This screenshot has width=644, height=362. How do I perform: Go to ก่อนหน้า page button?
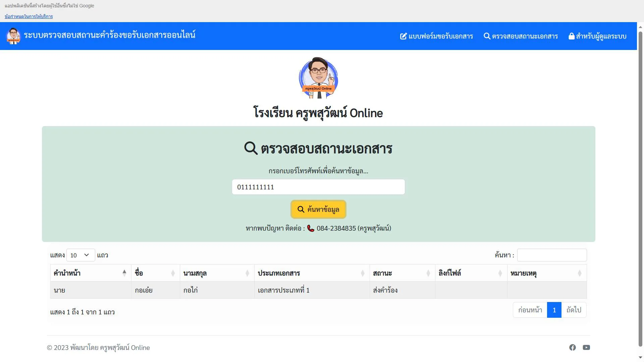(x=530, y=310)
